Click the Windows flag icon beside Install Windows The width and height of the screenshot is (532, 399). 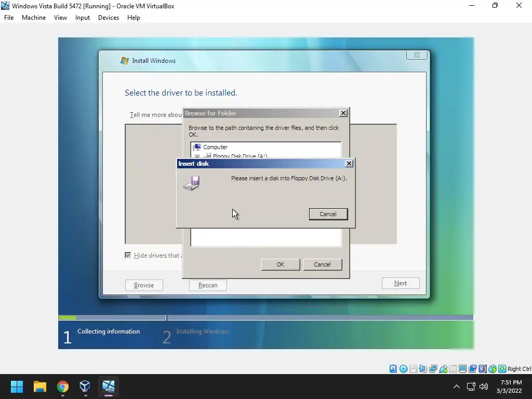pyautogui.click(x=125, y=61)
